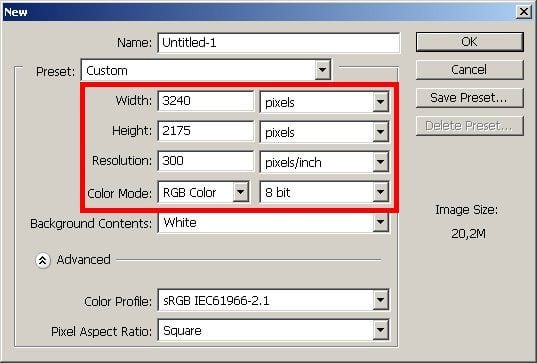The height and width of the screenshot is (363, 537).
Task: Click the Save Preset button
Action: coord(470,98)
